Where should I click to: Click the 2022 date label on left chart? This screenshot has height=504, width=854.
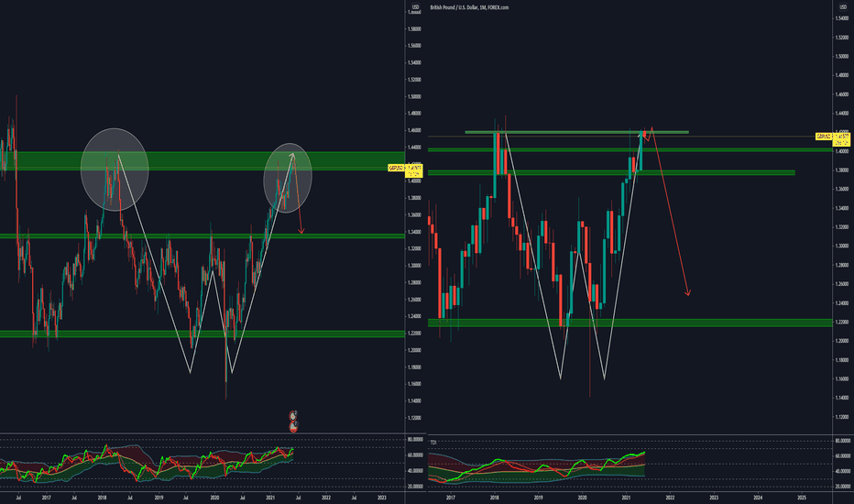pos(326,498)
